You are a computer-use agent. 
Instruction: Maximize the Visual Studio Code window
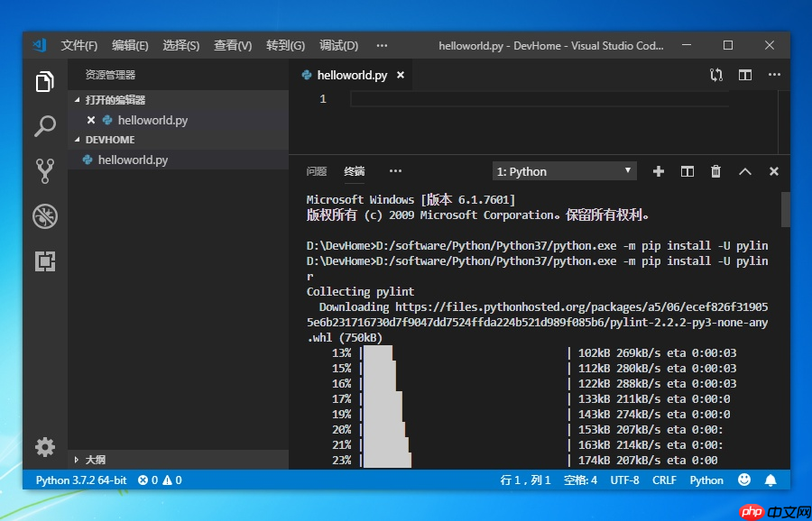click(x=728, y=46)
